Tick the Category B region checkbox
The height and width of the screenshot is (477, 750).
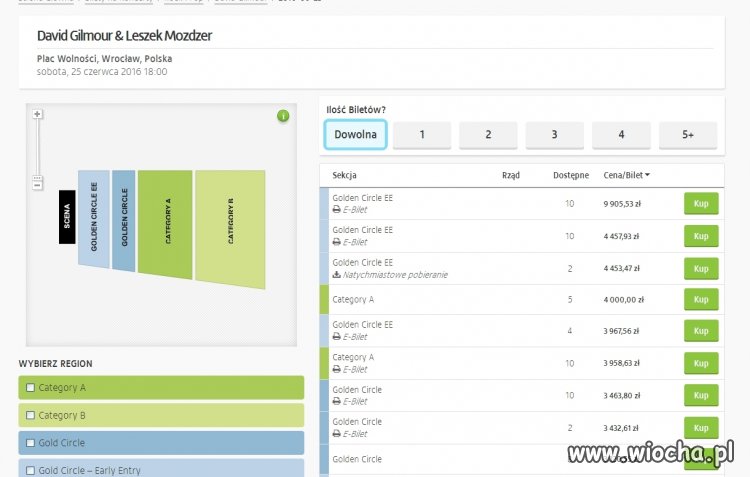click(x=31, y=415)
